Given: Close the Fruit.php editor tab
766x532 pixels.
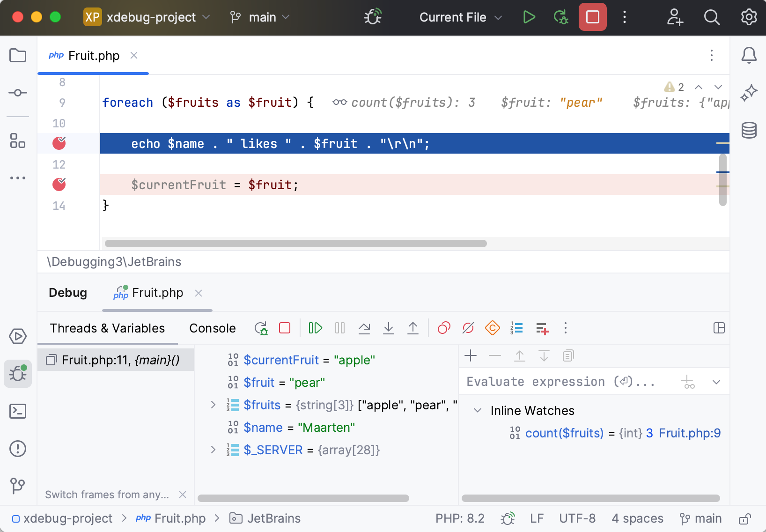Looking at the screenshot, I should point(134,55).
